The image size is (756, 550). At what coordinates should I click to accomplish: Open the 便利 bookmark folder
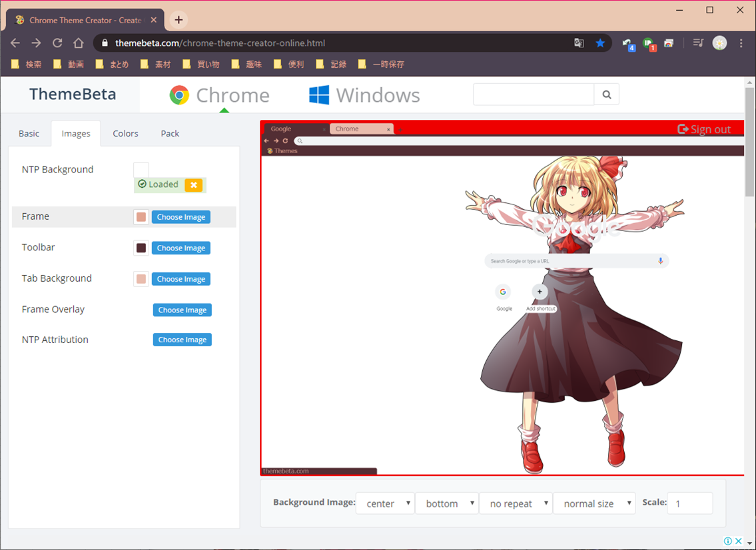click(x=289, y=64)
